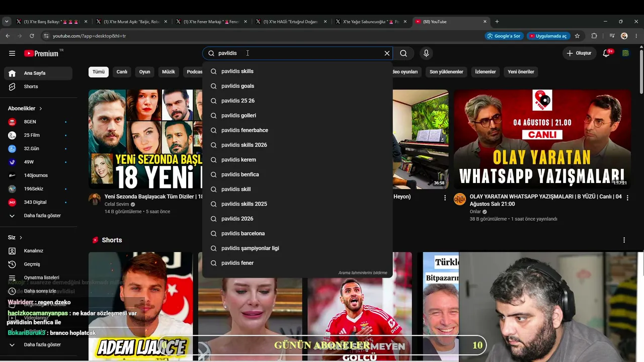Open options for OLAY YARATAN video

click(x=627, y=198)
